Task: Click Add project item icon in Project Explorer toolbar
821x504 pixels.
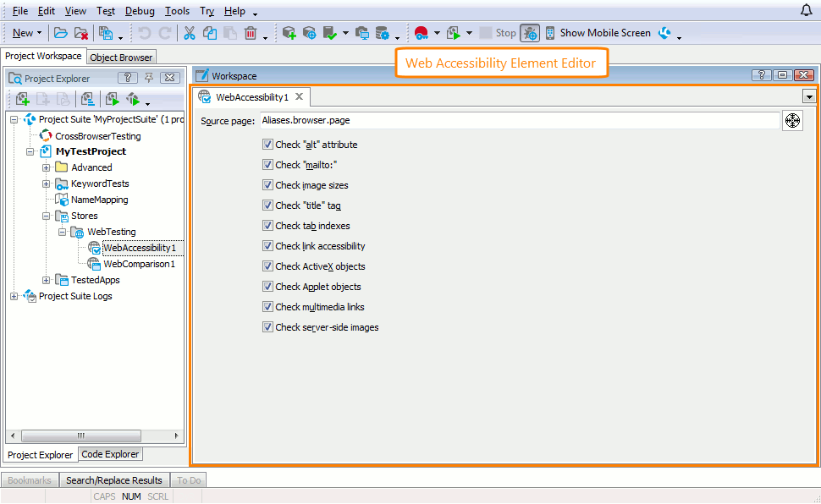Action: point(22,99)
